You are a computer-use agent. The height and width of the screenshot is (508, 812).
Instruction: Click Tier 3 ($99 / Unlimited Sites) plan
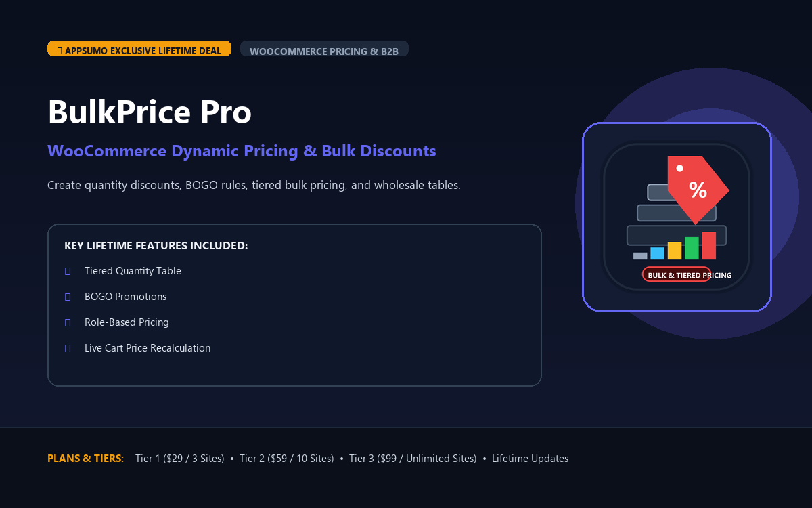click(413, 459)
